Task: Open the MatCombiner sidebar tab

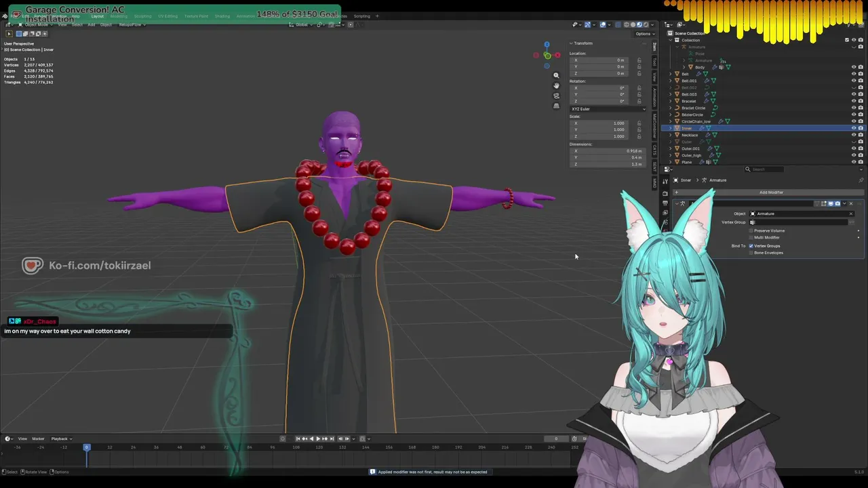Action: click(x=654, y=125)
